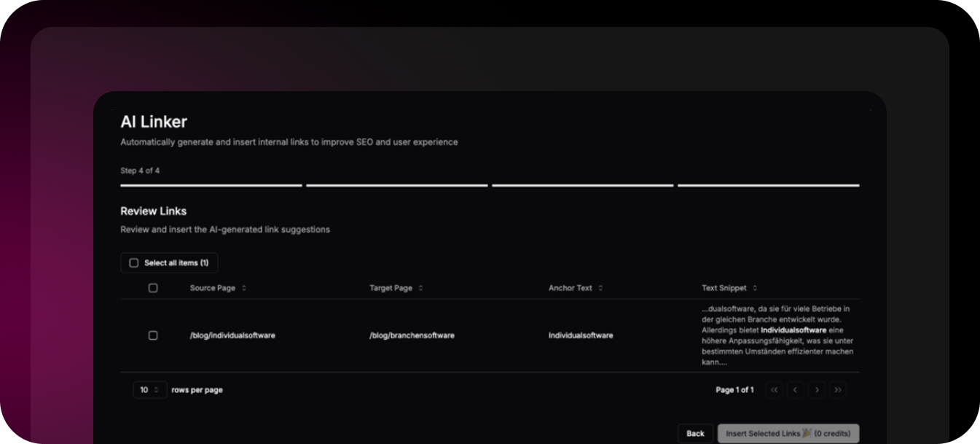The width and height of the screenshot is (980, 444).
Task: Click the Anchor Text column header
Action: 571,288
